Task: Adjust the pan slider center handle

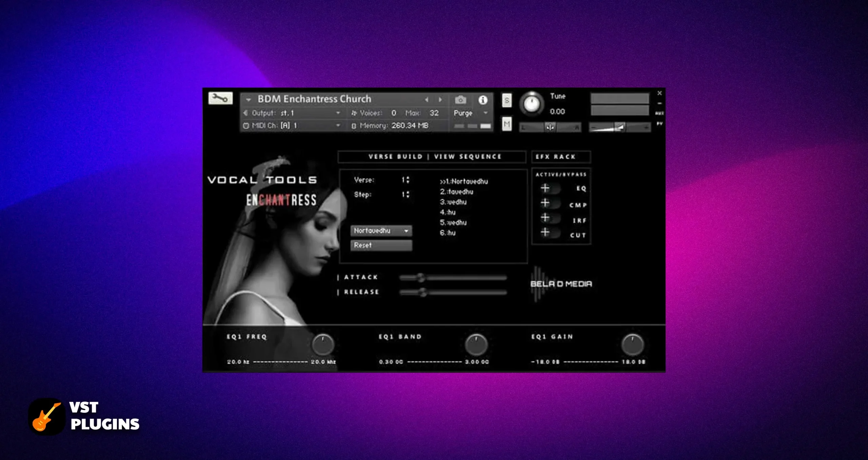Action: point(550,127)
